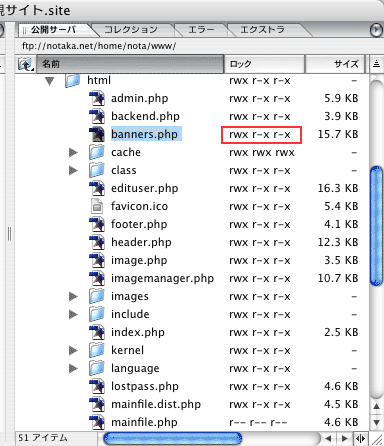This screenshot has width=384, height=446.
Task: Select the index.php file name
Action: point(138,332)
